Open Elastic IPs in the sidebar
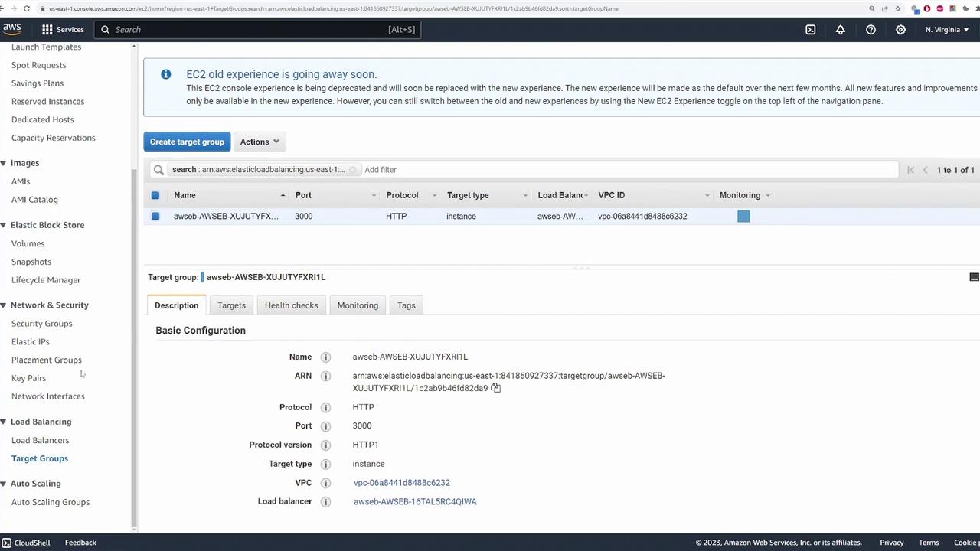The image size is (980, 551). click(x=30, y=342)
